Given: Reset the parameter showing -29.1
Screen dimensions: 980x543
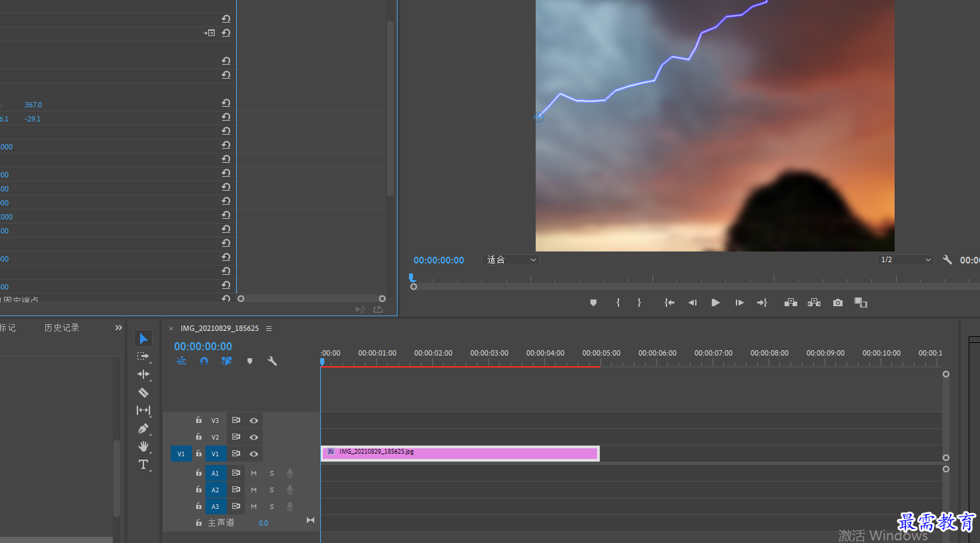Looking at the screenshot, I should 226,117.
